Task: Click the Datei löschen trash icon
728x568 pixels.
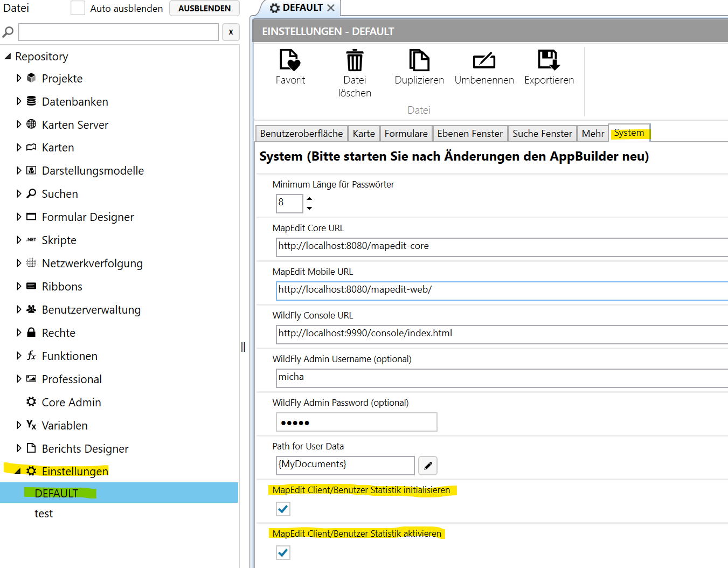Action: tap(355, 60)
